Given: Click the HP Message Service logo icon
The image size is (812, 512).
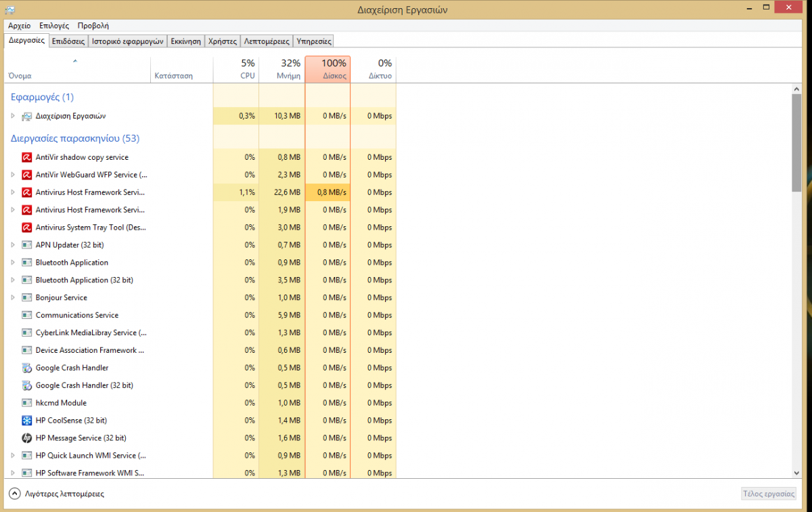Looking at the screenshot, I should (x=27, y=438).
